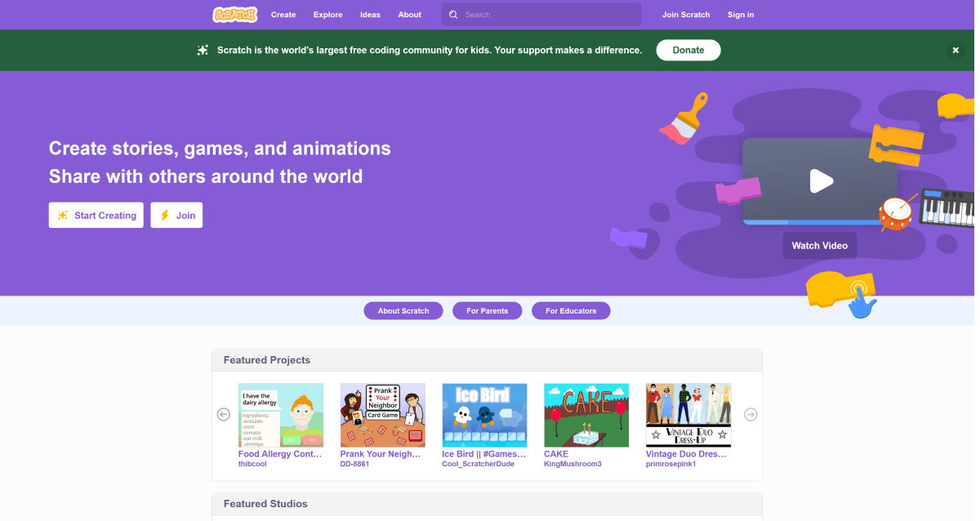Click the Start Creating button
The width and height of the screenshot is (980, 521).
coord(96,216)
